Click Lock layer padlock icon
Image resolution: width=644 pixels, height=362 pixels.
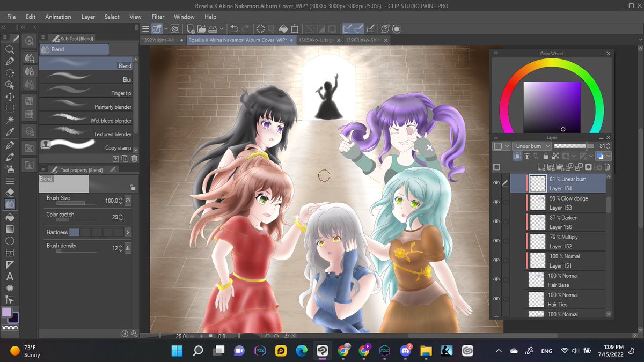[545, 156]
